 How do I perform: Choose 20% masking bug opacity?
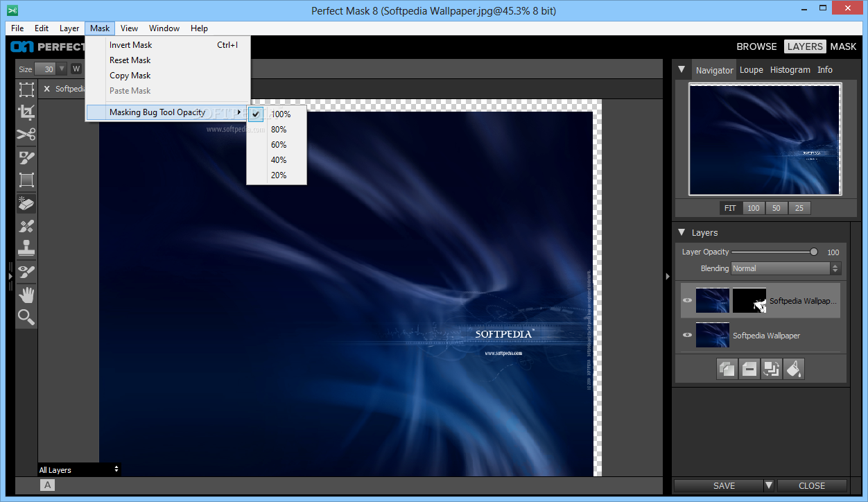point(277,175)
